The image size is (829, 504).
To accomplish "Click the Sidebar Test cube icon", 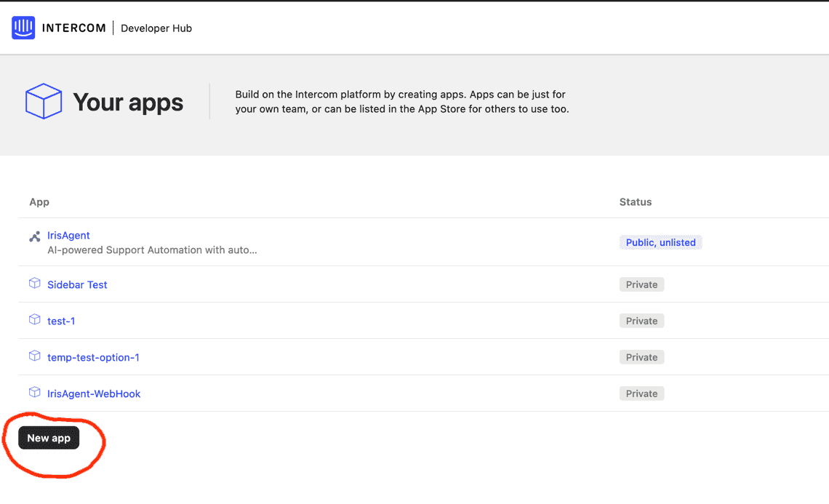I will 34,283.
